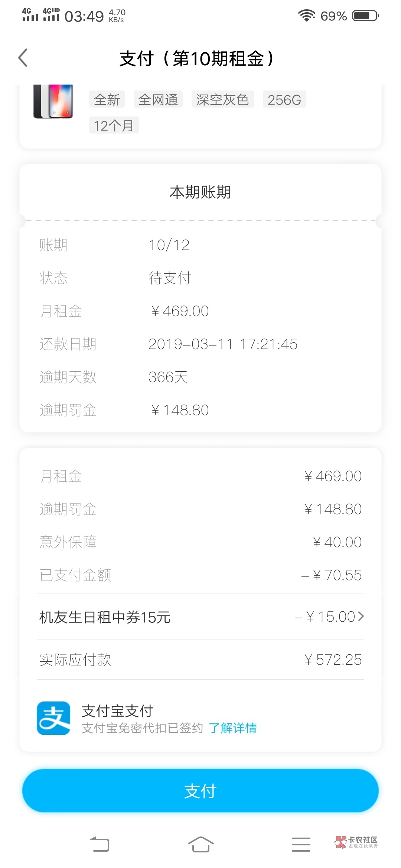Viewport: 401px width, 868px height.
Task: Tap the 全新 condition tag
Action: 107,100
